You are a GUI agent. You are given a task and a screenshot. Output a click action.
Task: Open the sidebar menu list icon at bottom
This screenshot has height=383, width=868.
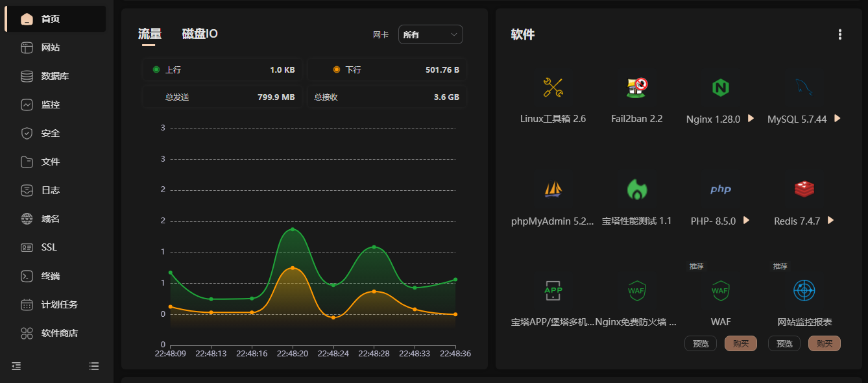(x=94, y=366)
